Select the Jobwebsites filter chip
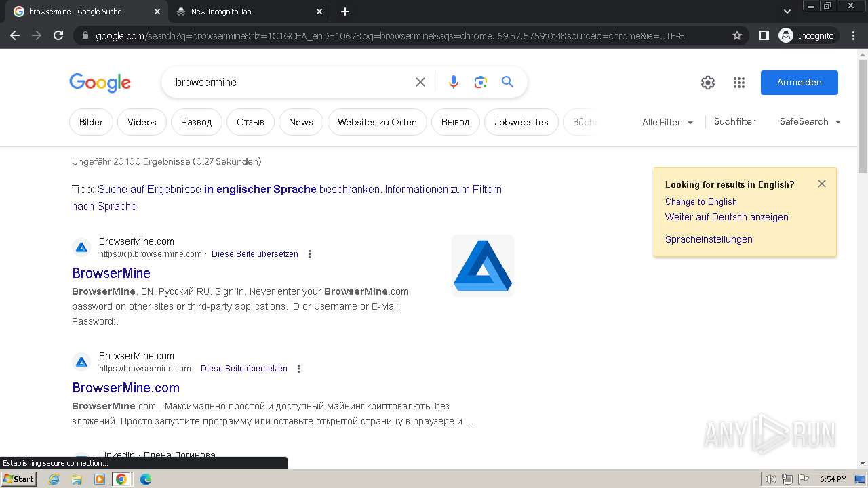 point(521,122)
